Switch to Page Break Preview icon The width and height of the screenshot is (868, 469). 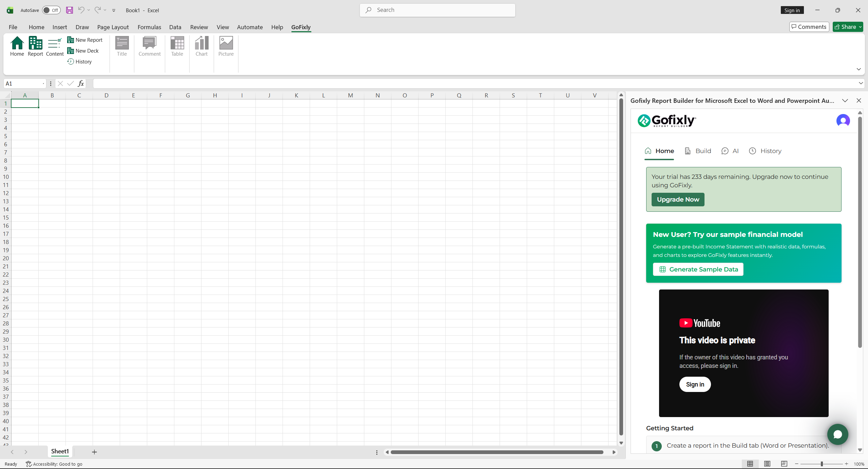[784, 464]
